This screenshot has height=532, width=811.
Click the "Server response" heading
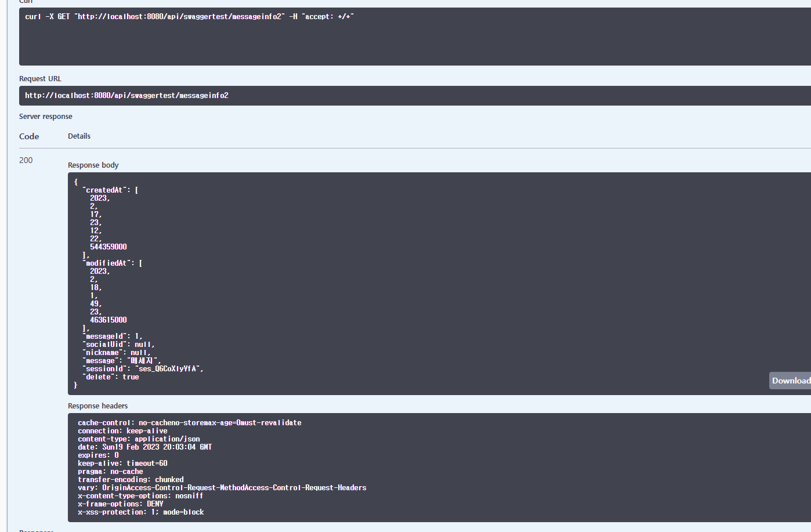click(x=46, y=117)
